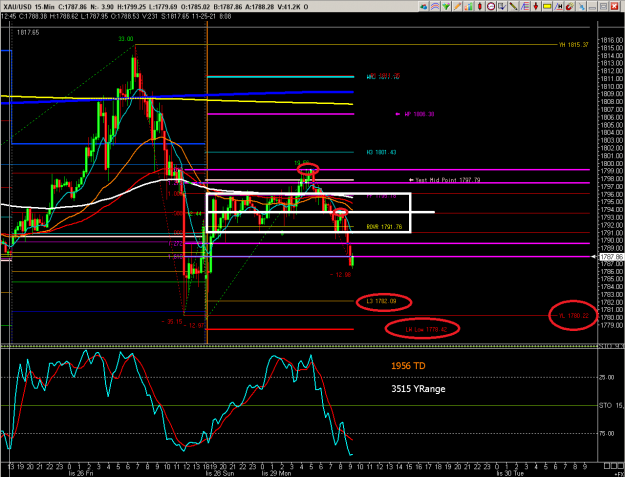Minimize the chart window

pyautogui.click(x=592, y=6)
